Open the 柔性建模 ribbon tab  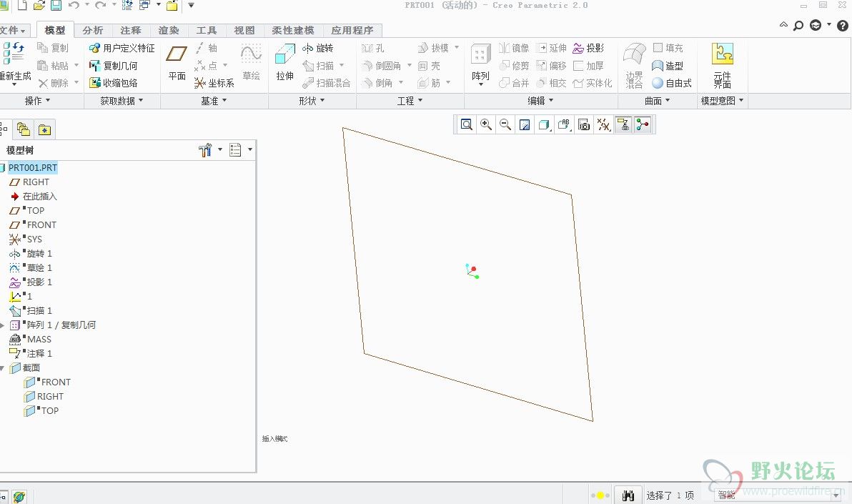click(x=293, y=31)
